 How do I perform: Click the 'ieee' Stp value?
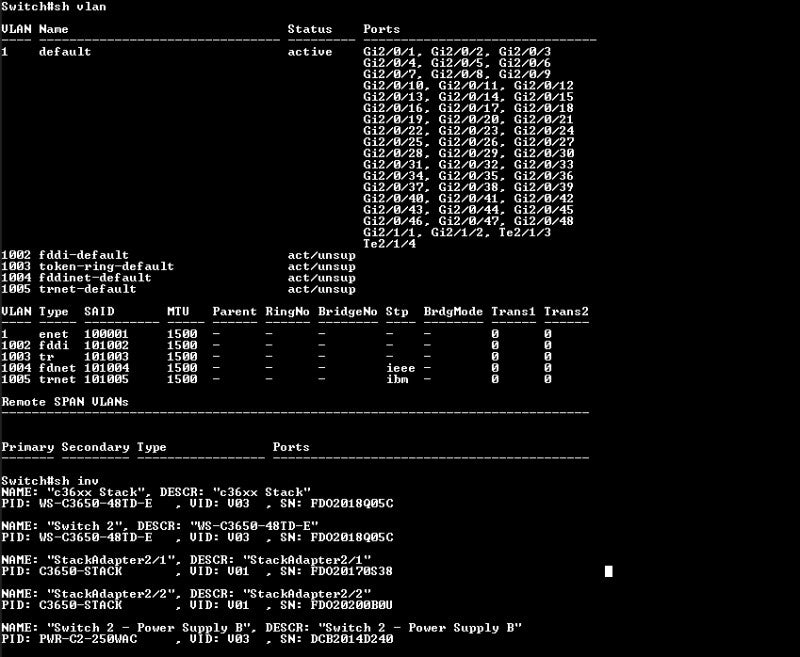click(x=401, y=368)
